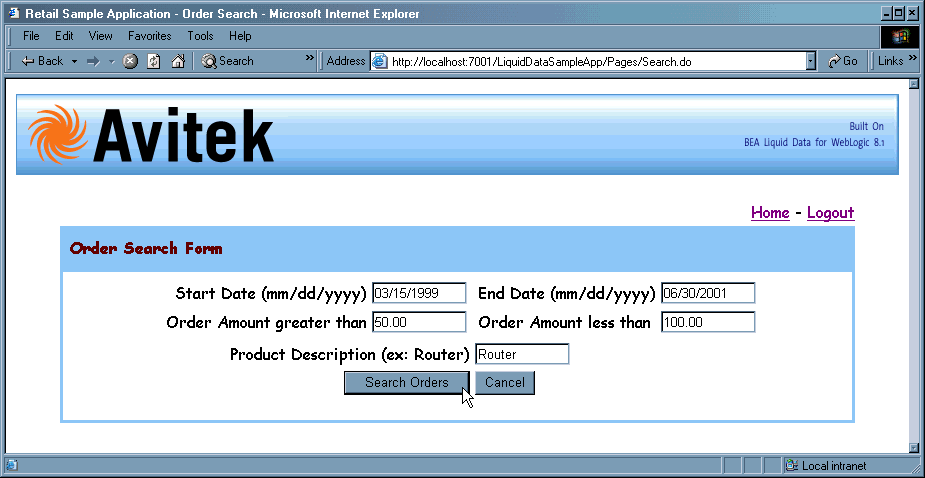This screenshot has width=925, height=478.
Task: Click the Go button
Action: tap(842, 61)
